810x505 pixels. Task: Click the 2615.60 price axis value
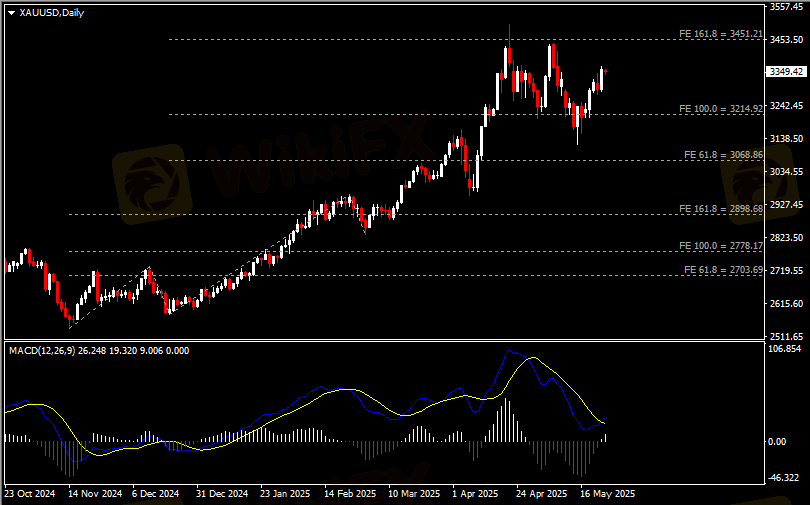(786, 304)
